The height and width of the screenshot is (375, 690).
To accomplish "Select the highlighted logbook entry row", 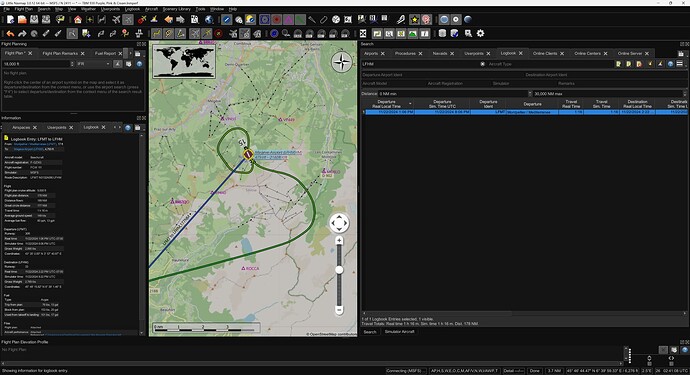I will (525, 112).
